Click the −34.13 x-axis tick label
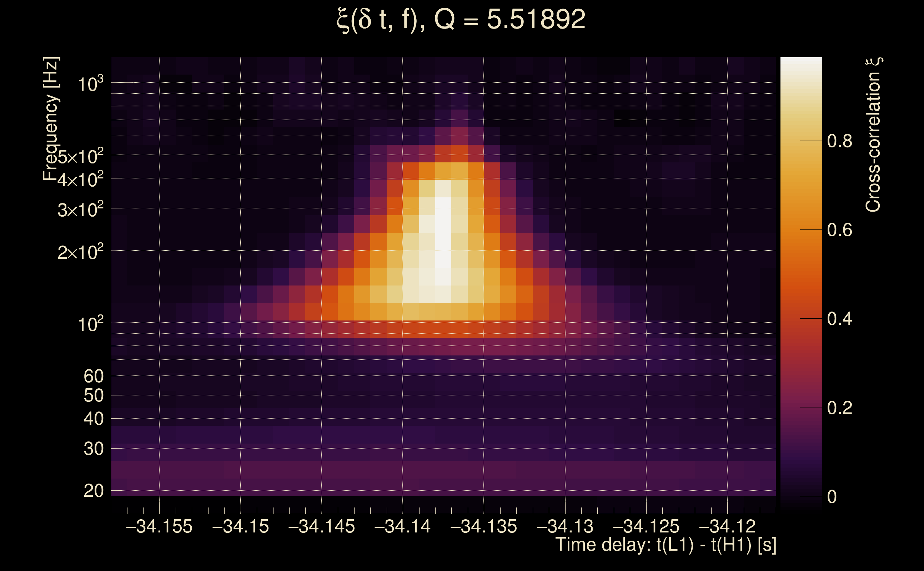 [x=565, y=526]
